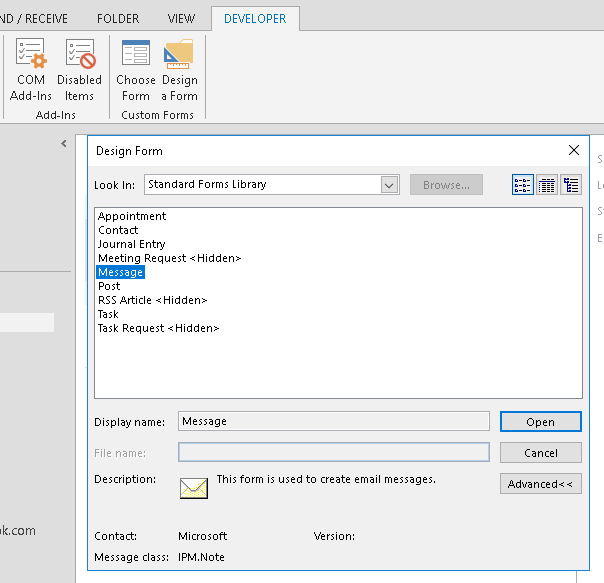This screenshot has height=583, width=604.
Task: Choose Contact from the forms list
Action: pos(118,230)
